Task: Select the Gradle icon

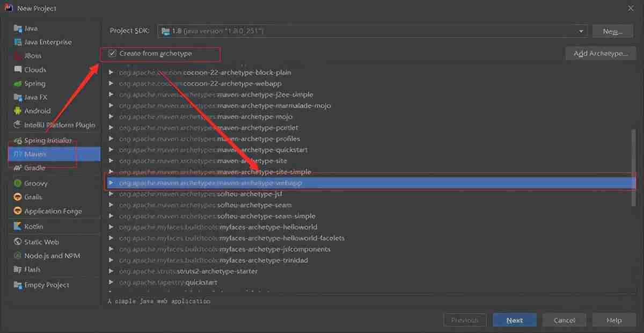Action: 18,168
